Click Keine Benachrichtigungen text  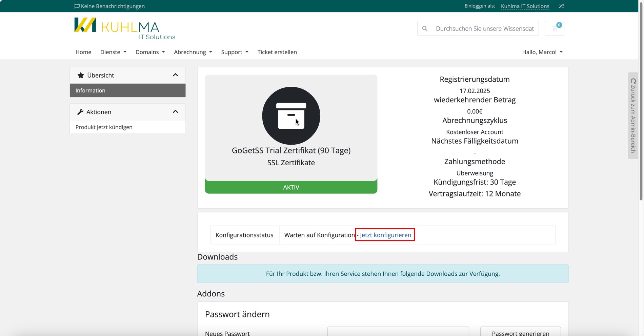pyautogui.click(x=113, y=6)
